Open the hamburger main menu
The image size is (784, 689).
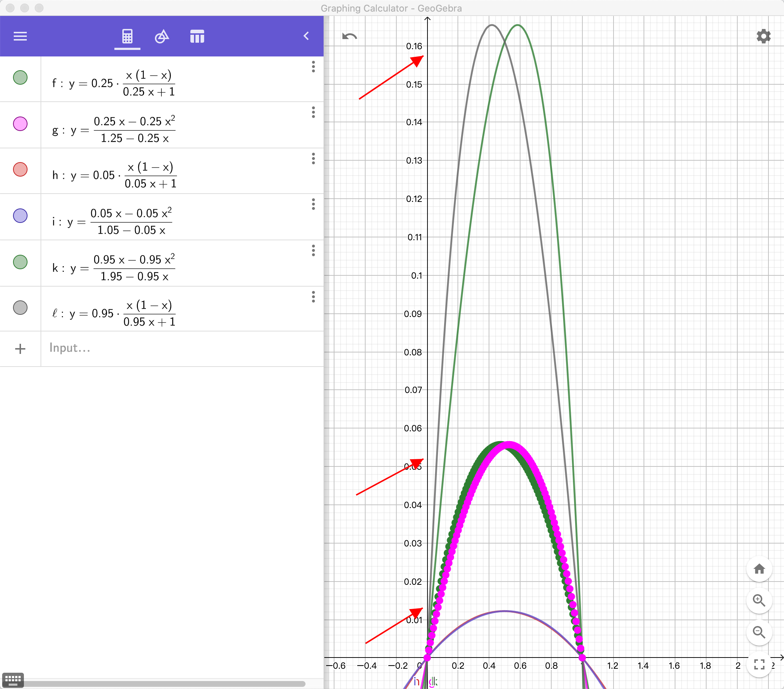click(x=20, y=37)
